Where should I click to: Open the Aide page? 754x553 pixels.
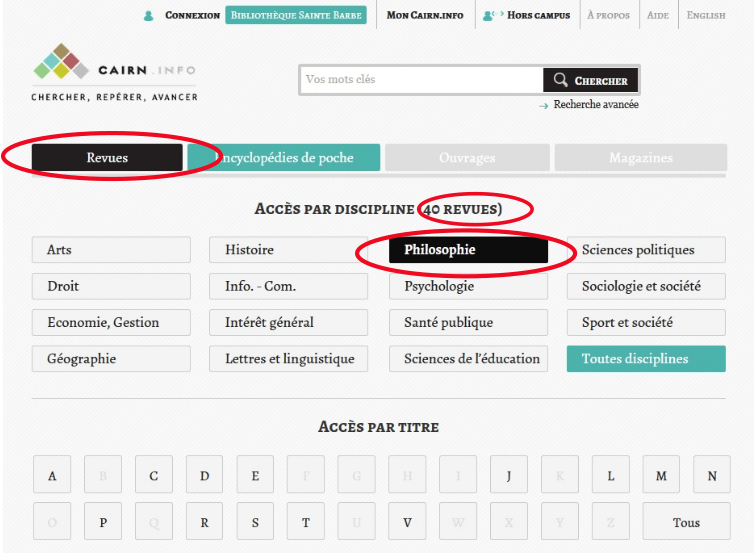(658, 15)
